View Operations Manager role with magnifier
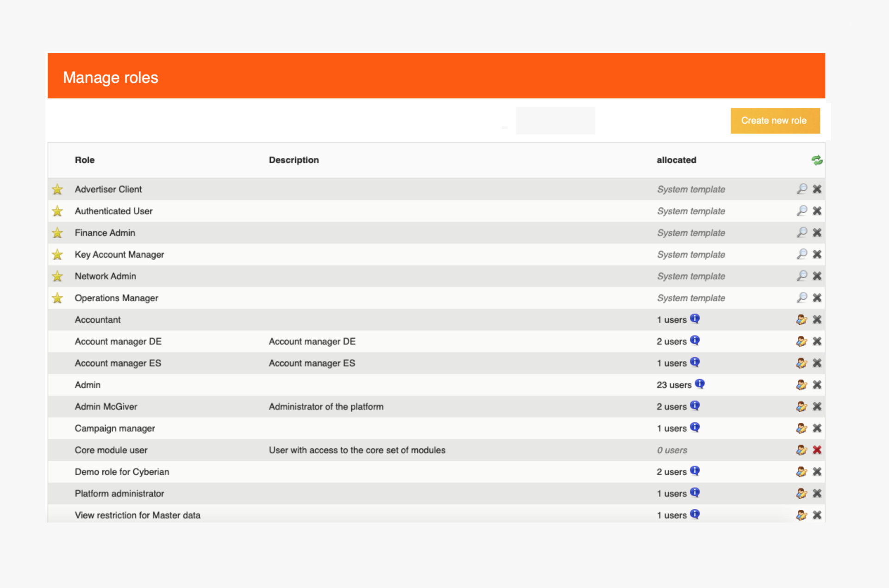 pos(802,297)
